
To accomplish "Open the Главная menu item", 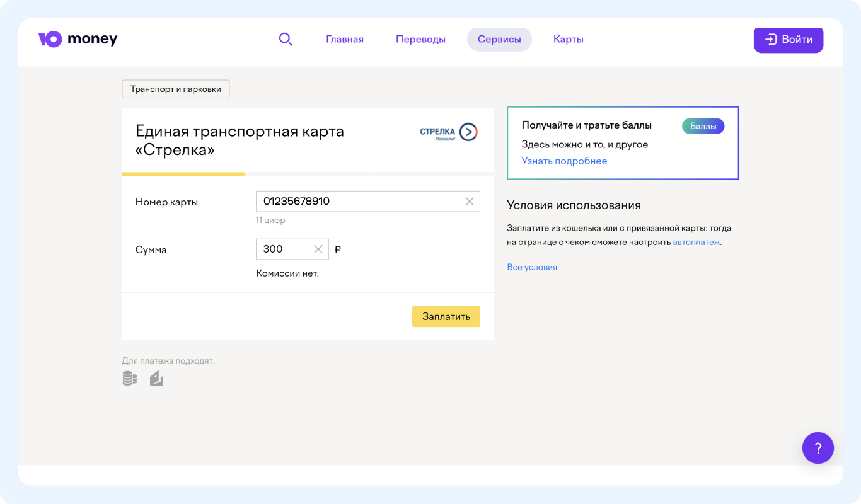I will [345, 39].
